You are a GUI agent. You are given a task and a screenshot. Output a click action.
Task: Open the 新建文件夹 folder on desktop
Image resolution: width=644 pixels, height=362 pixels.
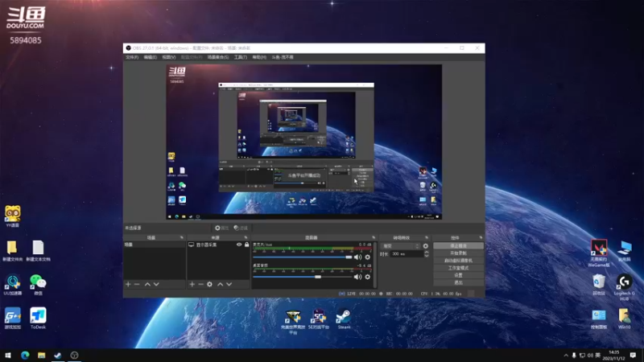click(x=12, y=251)
